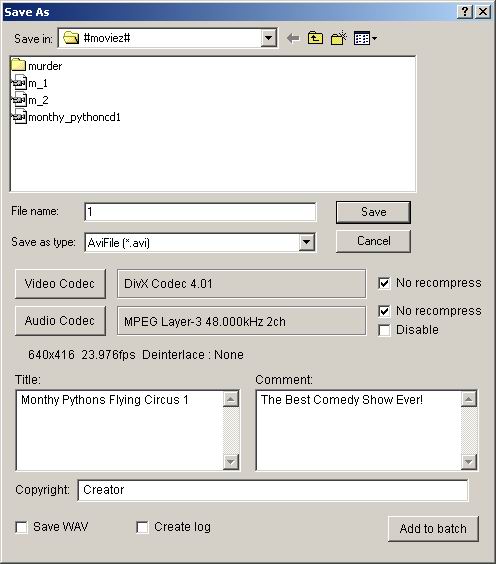Toggle audio No recompress checkbox
This screenshot has height=564, width=496.
384,311
